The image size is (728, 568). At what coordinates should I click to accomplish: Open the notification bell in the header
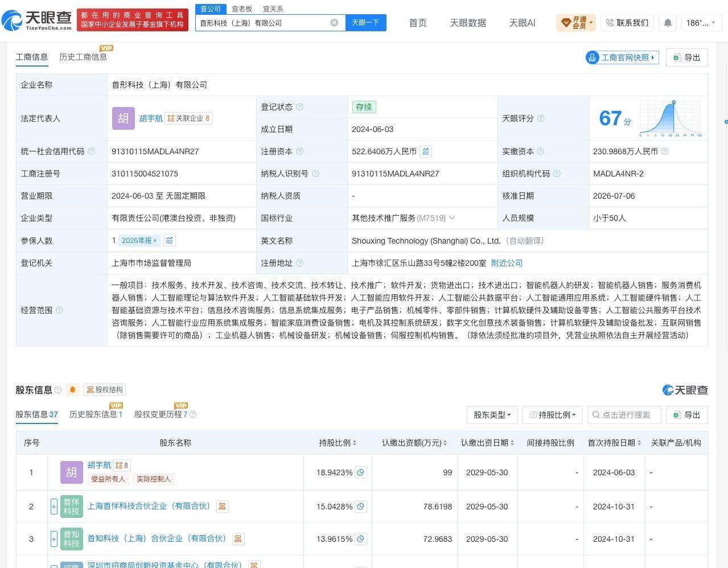coord(668,23)
